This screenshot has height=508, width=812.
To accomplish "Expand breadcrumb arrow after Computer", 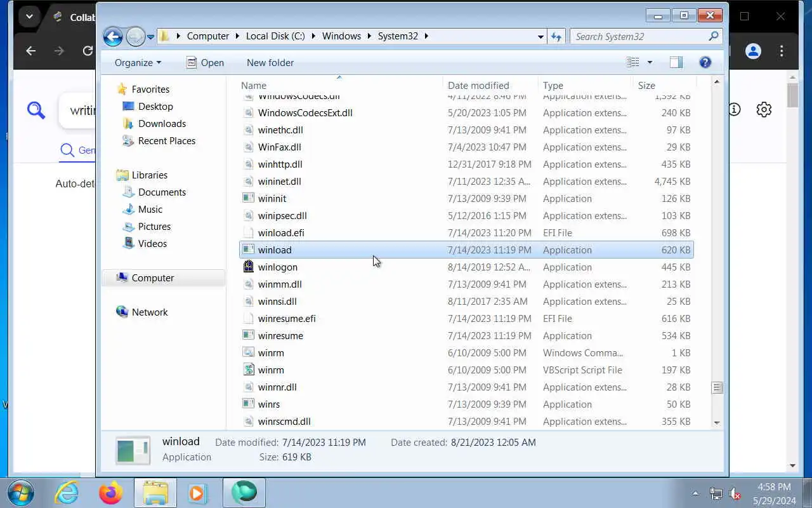I will (237, 36).
